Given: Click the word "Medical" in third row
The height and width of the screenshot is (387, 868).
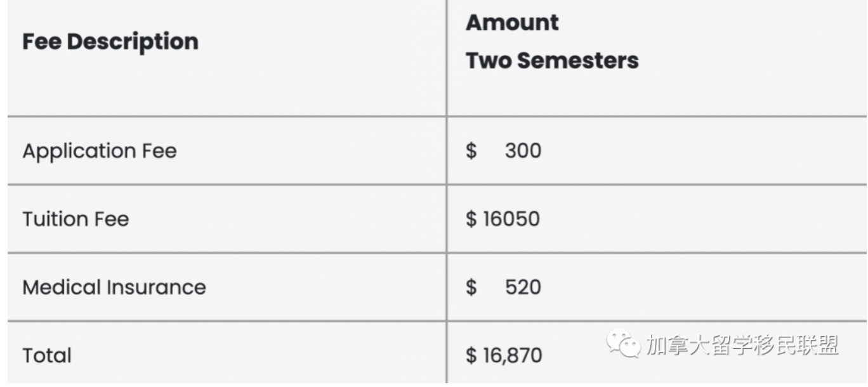Looking at the screenshot, I should [61, 287].
